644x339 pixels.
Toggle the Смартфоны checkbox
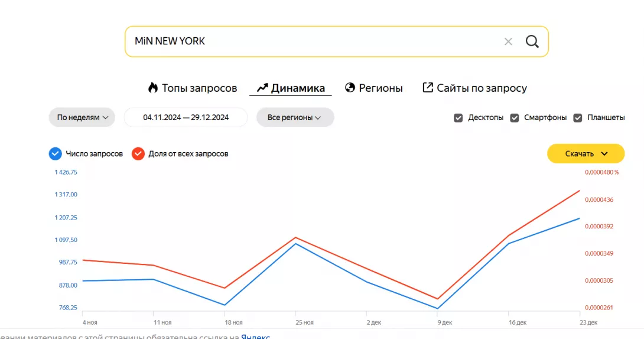coord(514,118)
